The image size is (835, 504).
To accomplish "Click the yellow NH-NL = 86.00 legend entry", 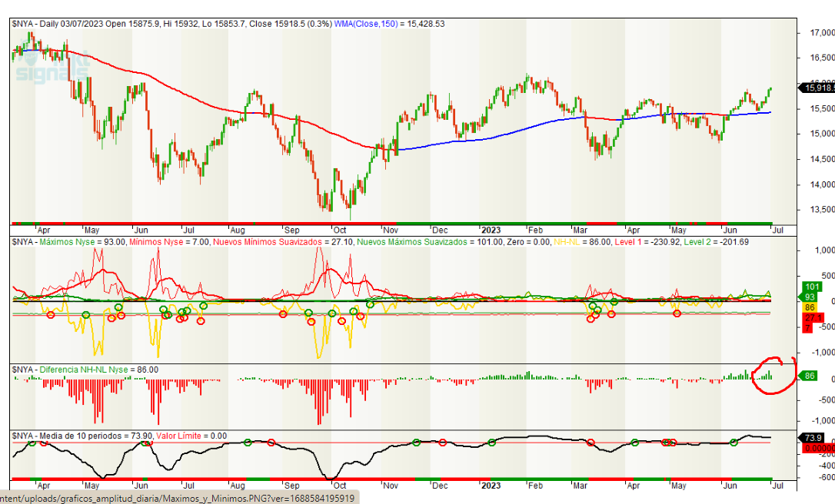I will tap(583, 242).
